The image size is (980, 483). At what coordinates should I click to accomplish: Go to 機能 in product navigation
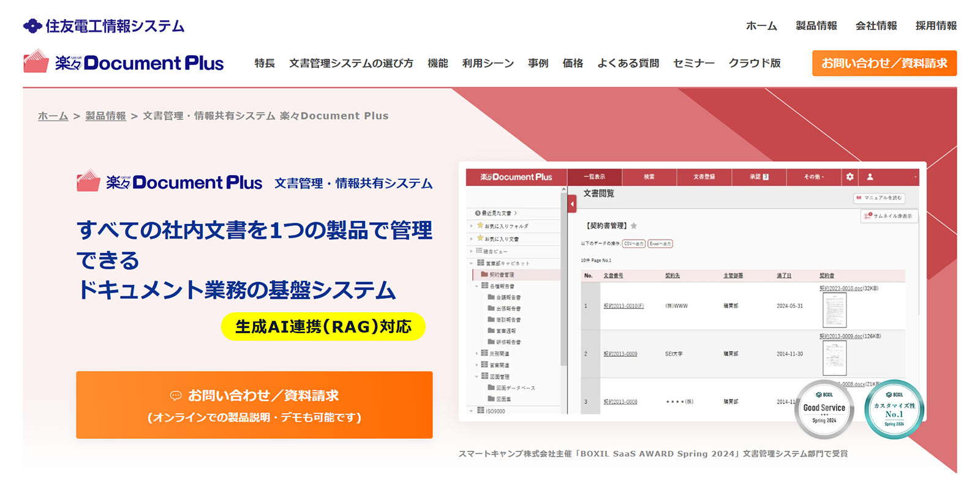tap(437, 63)
